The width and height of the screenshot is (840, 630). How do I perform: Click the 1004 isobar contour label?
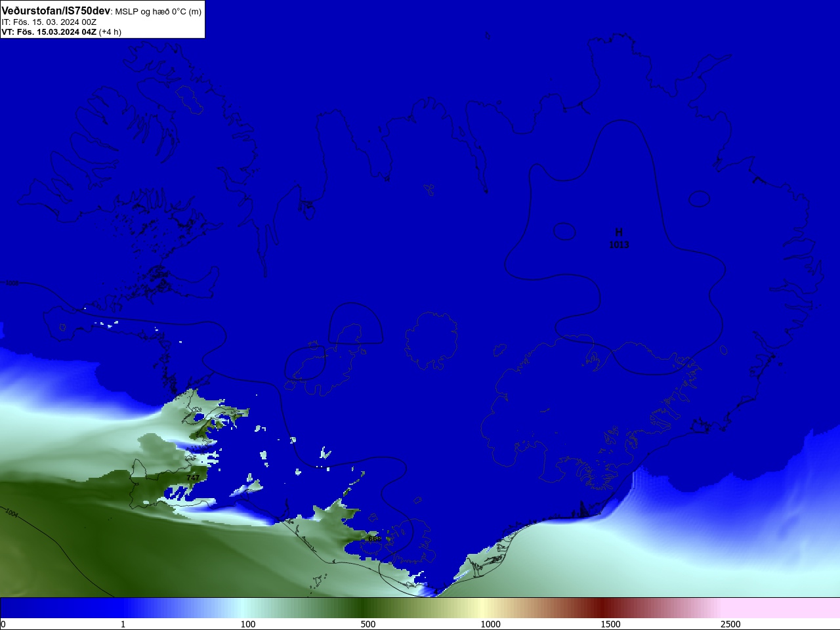pyautogui.click(x=11, y=513)
